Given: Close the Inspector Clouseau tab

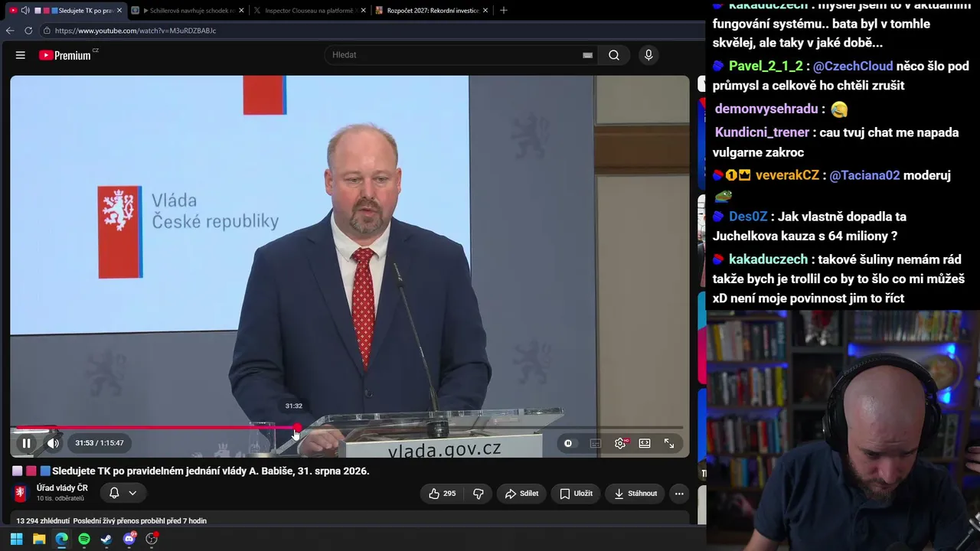Looking at the screenshot, I should click(x=364, y=11).
